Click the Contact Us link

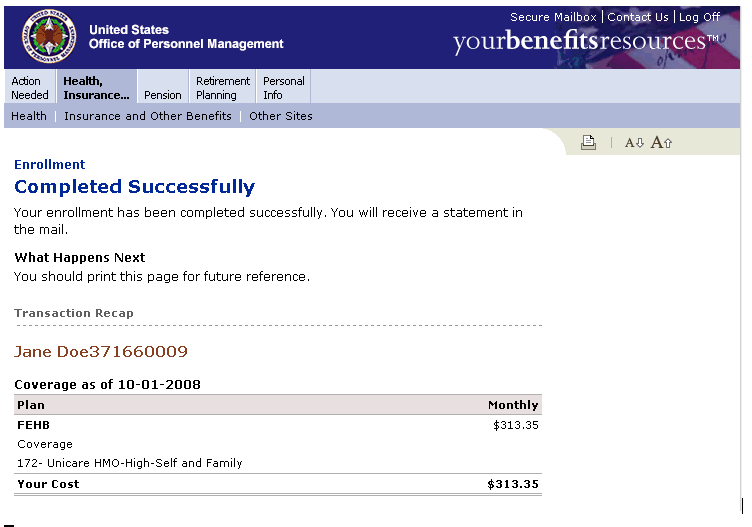pyautogui.click(x=638, y=17)
